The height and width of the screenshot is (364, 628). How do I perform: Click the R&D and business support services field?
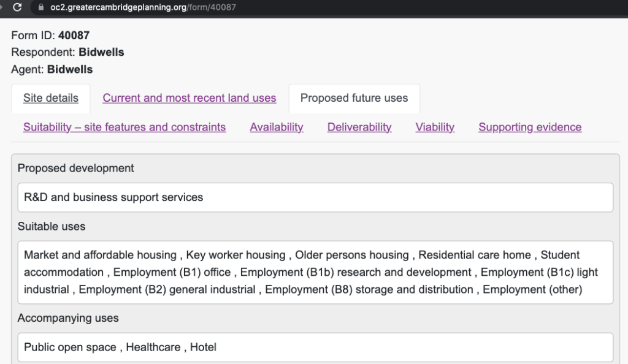pyautogui.click(x=315, y=197)
